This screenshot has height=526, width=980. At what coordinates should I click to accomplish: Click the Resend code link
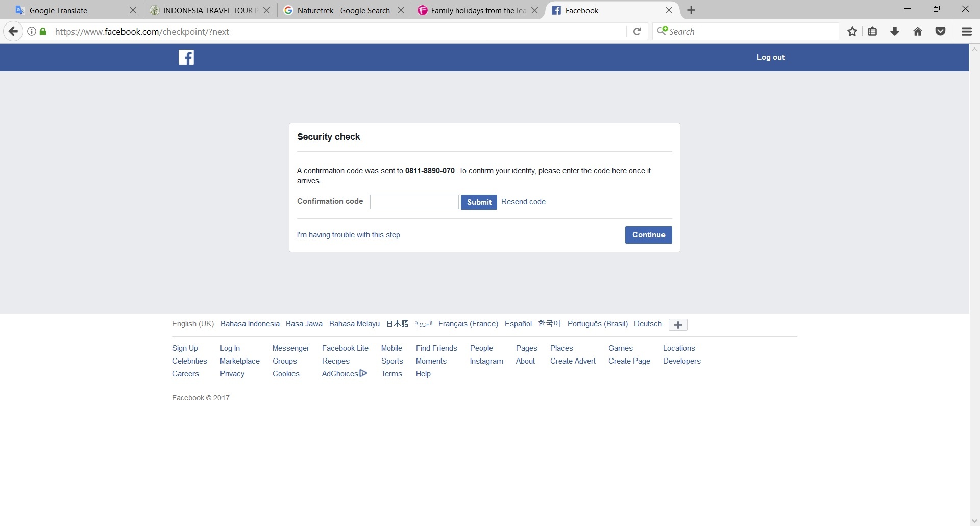[523, 202]
